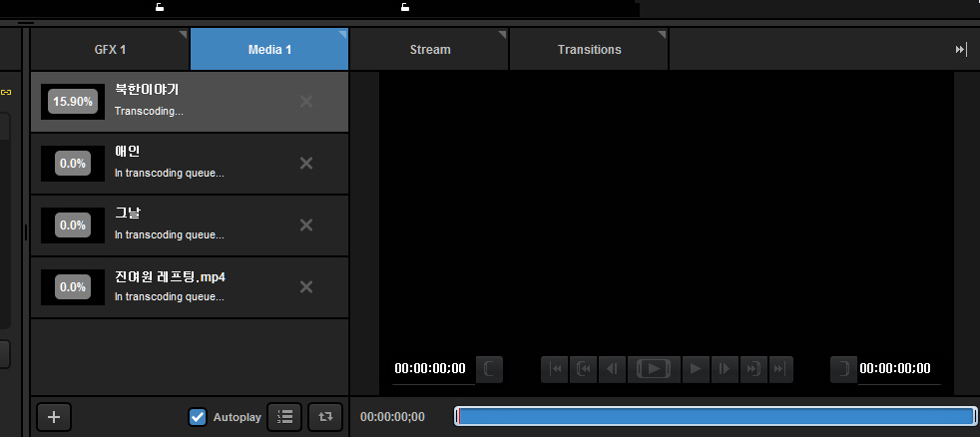Toggle the numbered playlist order button
The image size is (980, 437).
coord(285,417)
